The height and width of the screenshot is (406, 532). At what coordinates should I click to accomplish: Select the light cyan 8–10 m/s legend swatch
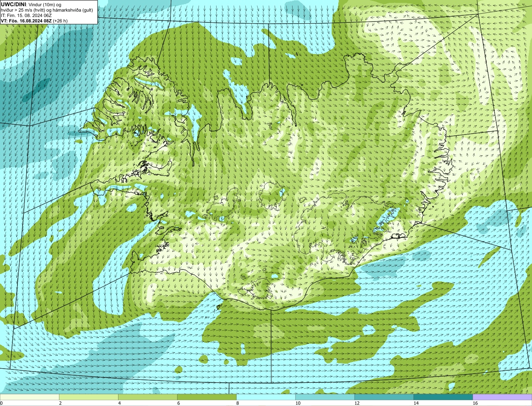coord(266,397)
